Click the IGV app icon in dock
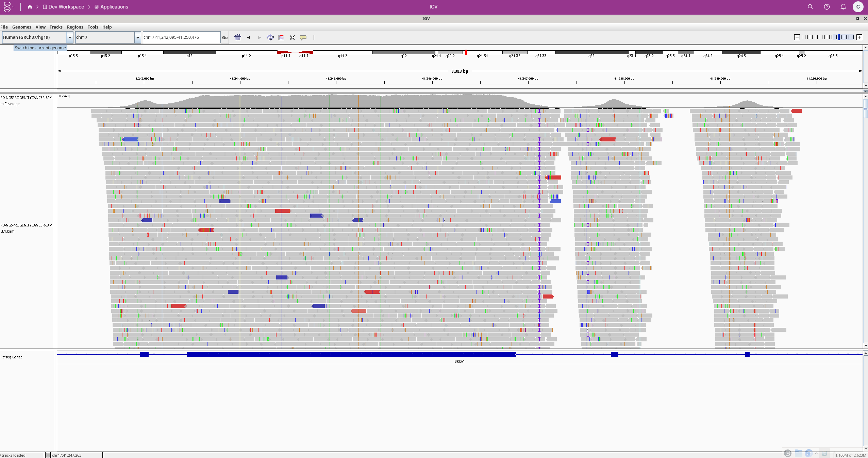The width and height of the screenshot is (868, 458). pyautogui.click(x=824, y=453)
